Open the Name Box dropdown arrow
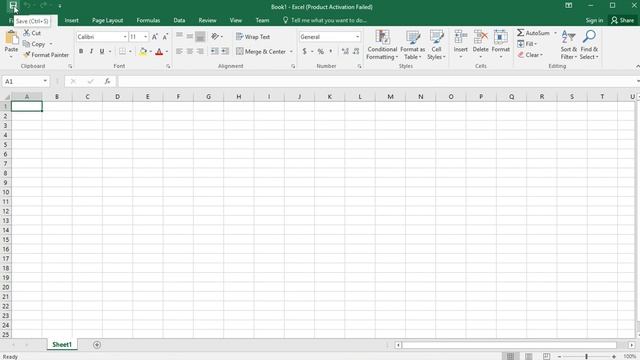The width and height of the screenshot is (640, 360). point(45,81)
